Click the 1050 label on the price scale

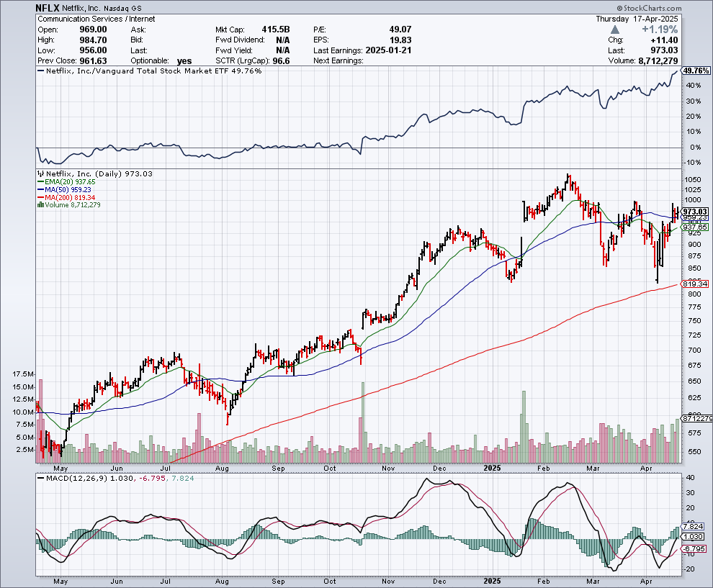[x=692, y=179]
